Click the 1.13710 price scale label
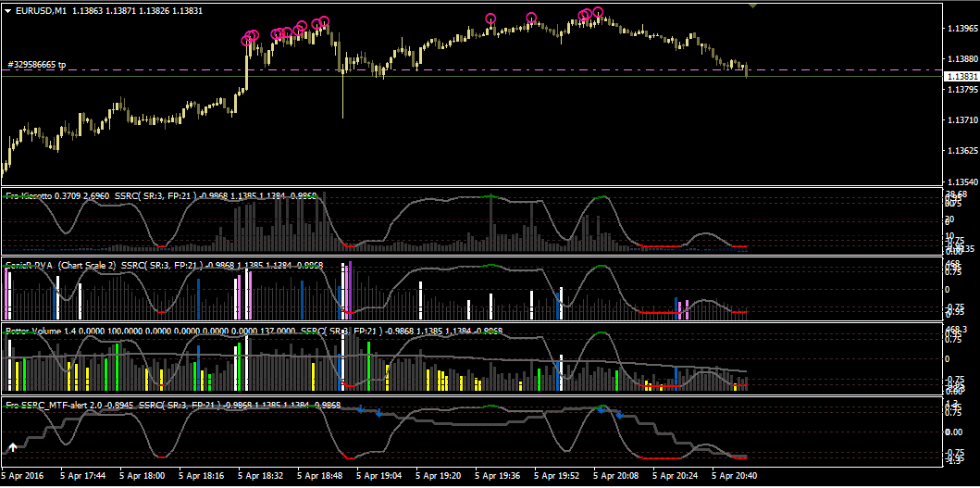 [x=962, y=120]
